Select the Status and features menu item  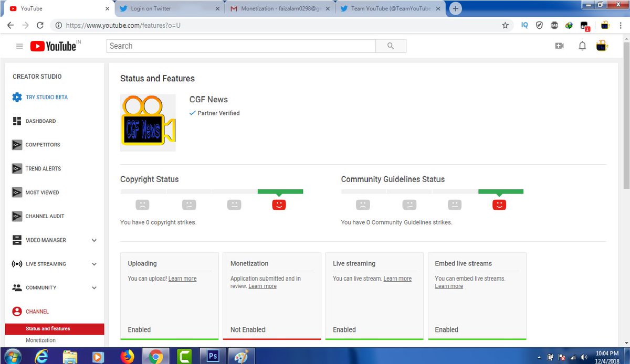pyautogui.click(x=55, y=329)
